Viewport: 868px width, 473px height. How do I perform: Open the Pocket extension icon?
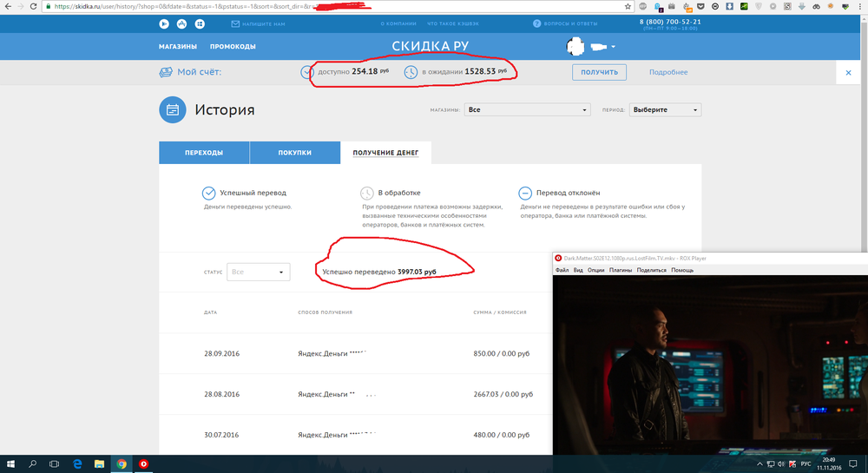700,7
